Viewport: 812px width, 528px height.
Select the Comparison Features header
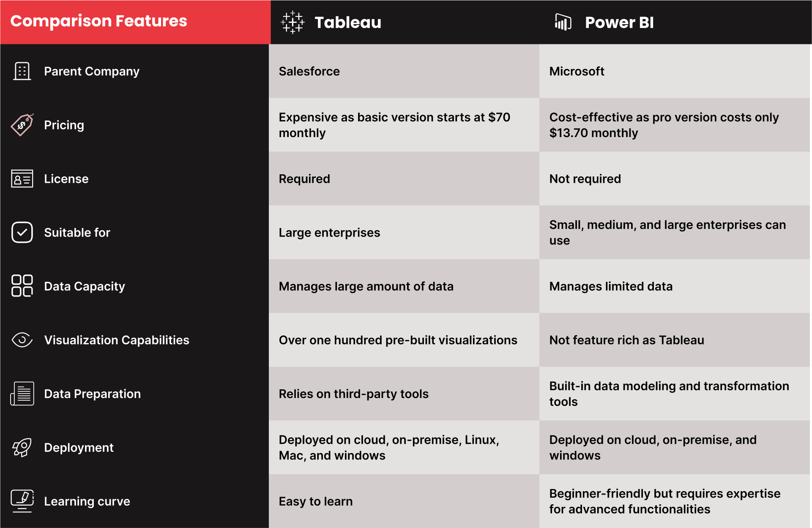click(135, 22)
